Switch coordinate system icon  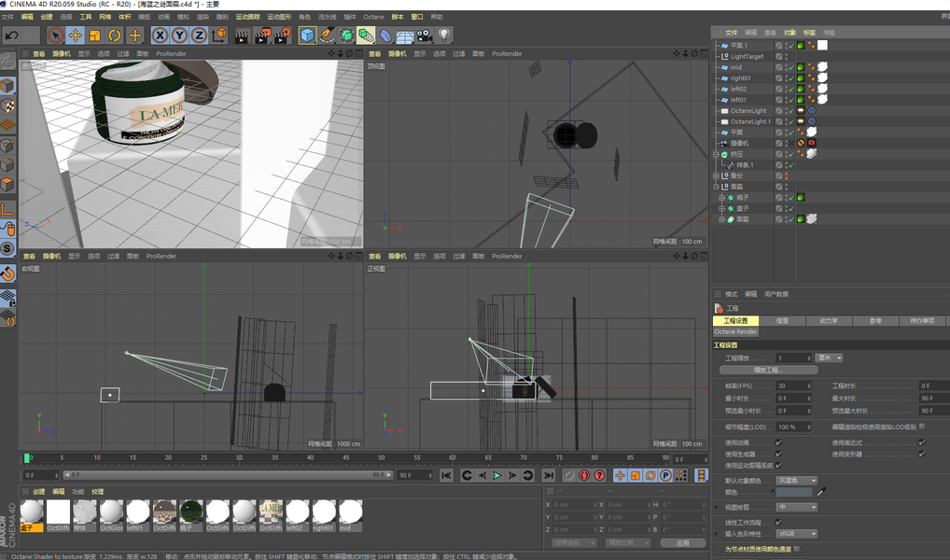click(x=218, y=35)
